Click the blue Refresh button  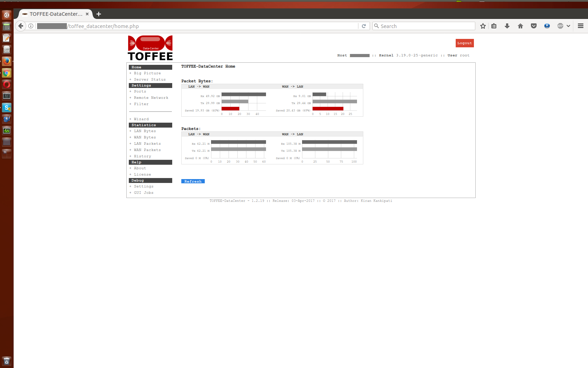click(x=193, y=181)
